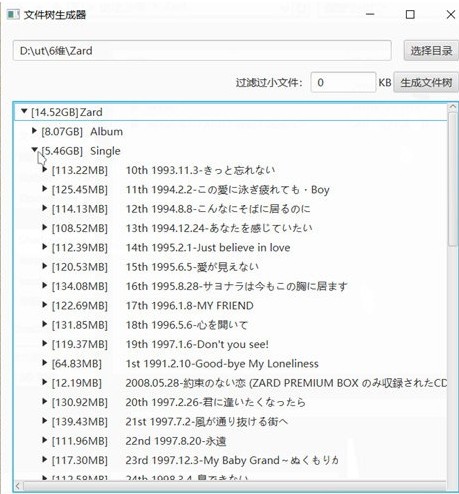Expand the 17th MY FRIEND folder arrow

pos(44,305)
